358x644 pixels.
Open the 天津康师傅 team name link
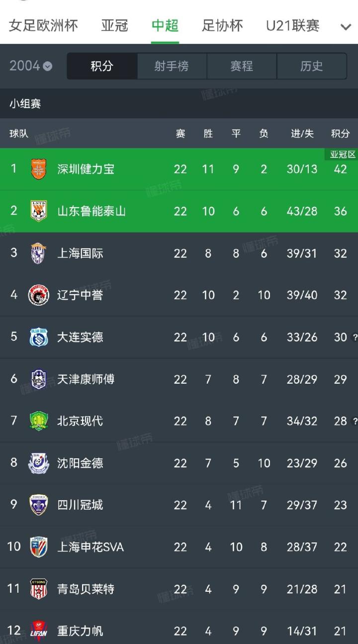pyautogui.click(x=86, y=379)
